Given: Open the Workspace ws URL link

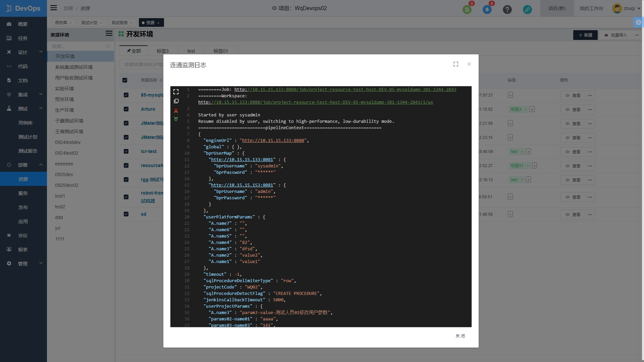Looking at the screenshot, I should [316, 102].
